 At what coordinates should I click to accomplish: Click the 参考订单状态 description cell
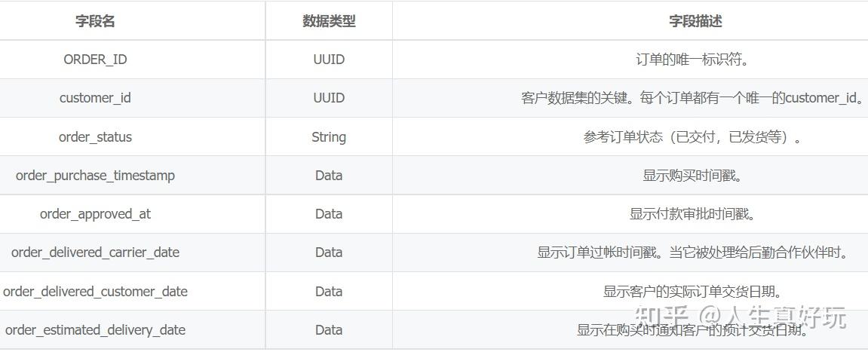(692, 137)
